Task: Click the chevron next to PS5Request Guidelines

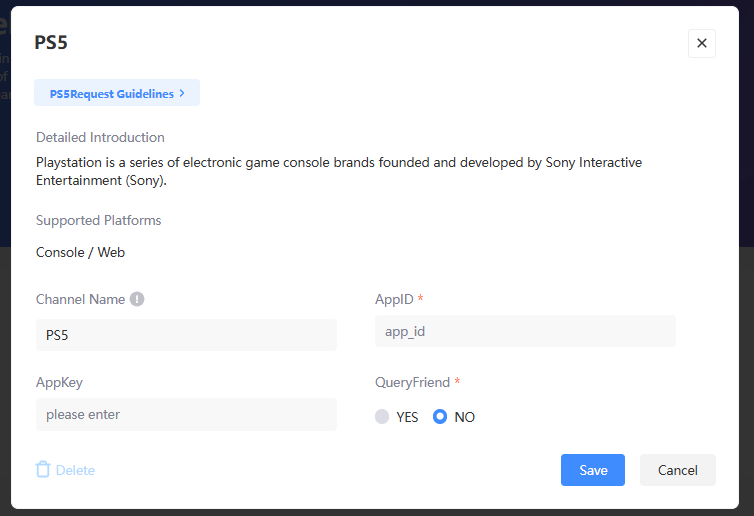Action: pos(182,93)
